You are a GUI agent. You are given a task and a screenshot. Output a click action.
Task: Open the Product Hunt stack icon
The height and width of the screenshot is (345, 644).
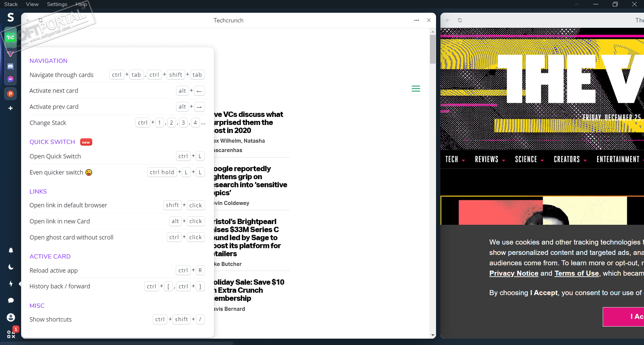pyautogui.click(x=11, y=94)
